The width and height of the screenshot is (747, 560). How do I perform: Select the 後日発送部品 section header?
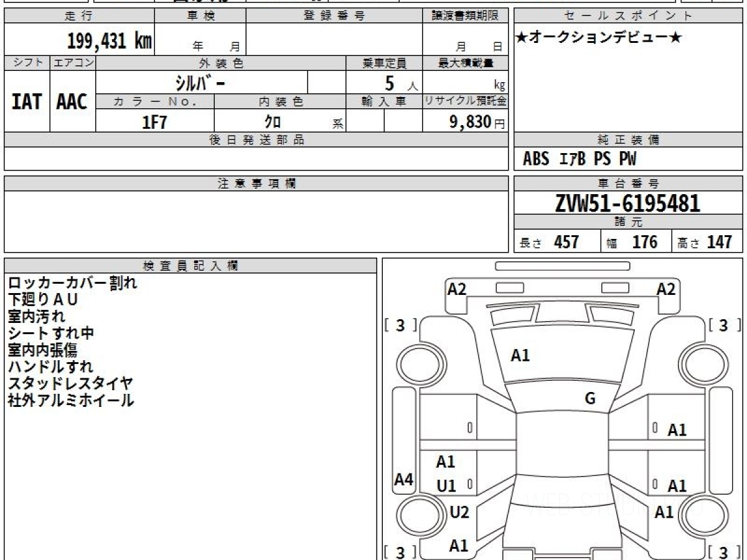(256, 140)
